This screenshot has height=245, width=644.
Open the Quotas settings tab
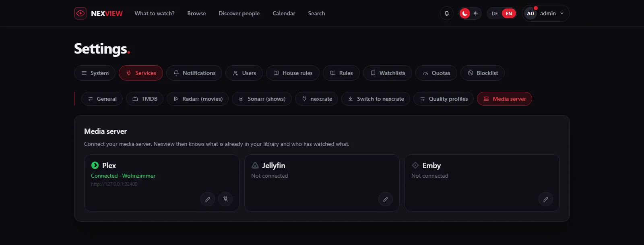436,73
